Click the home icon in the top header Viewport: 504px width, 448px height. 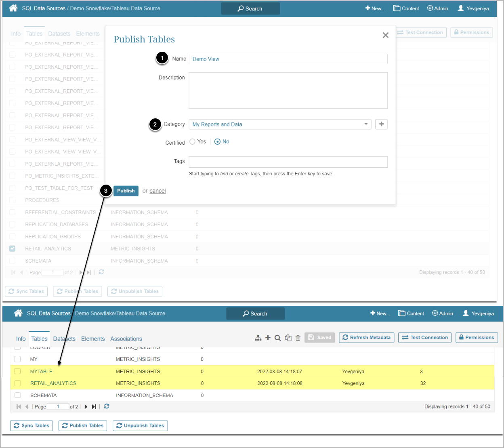coord(13,8)
